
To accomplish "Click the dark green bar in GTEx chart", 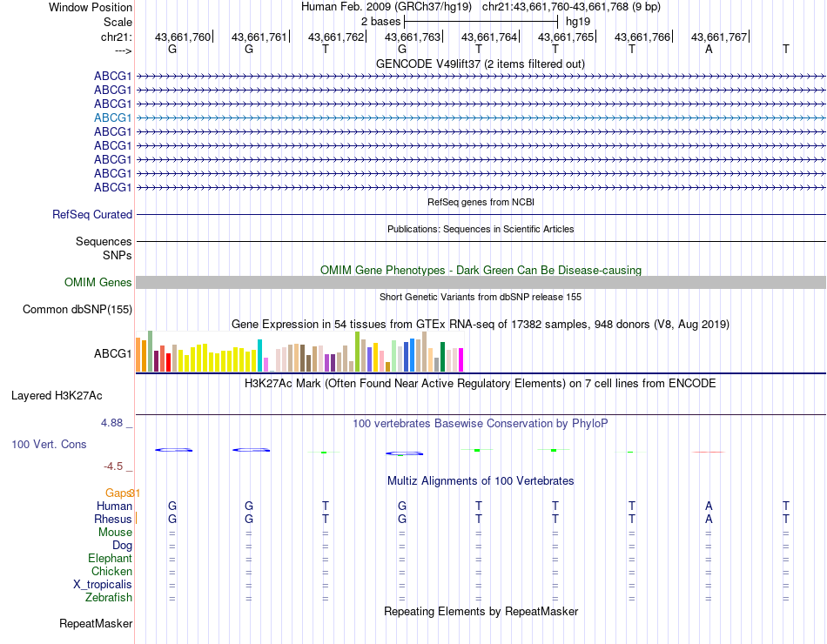I will pyautogui.click(x=442, y=357).
